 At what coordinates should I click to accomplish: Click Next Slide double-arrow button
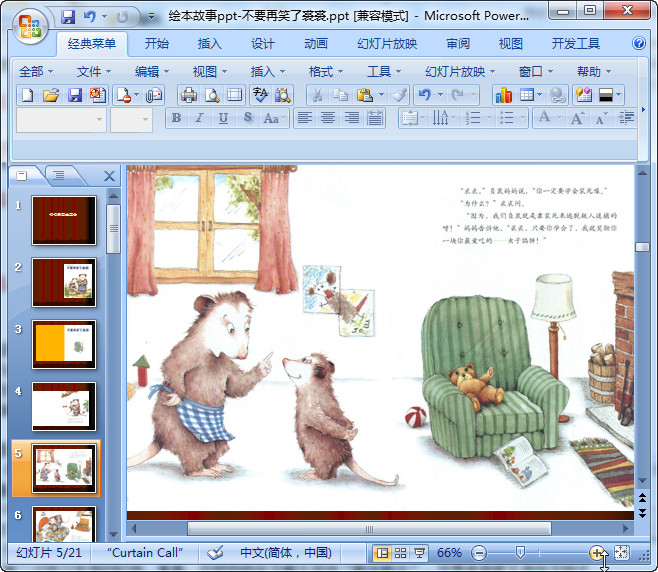tap(642, 512)
